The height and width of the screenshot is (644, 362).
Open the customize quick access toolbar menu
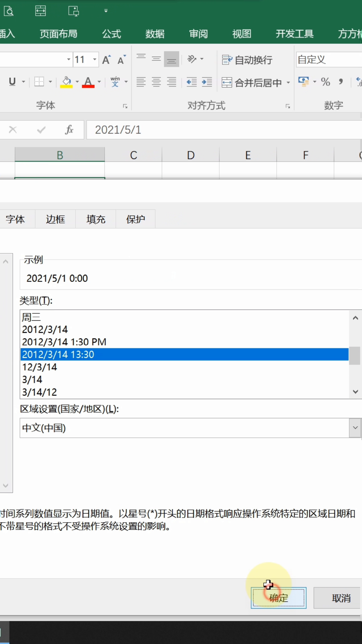click(106, 11)
